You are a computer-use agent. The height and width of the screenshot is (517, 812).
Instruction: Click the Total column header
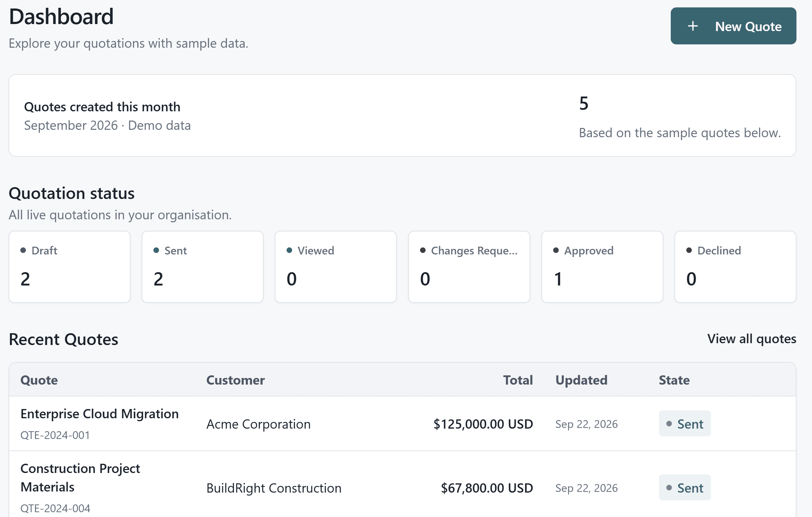518,380
